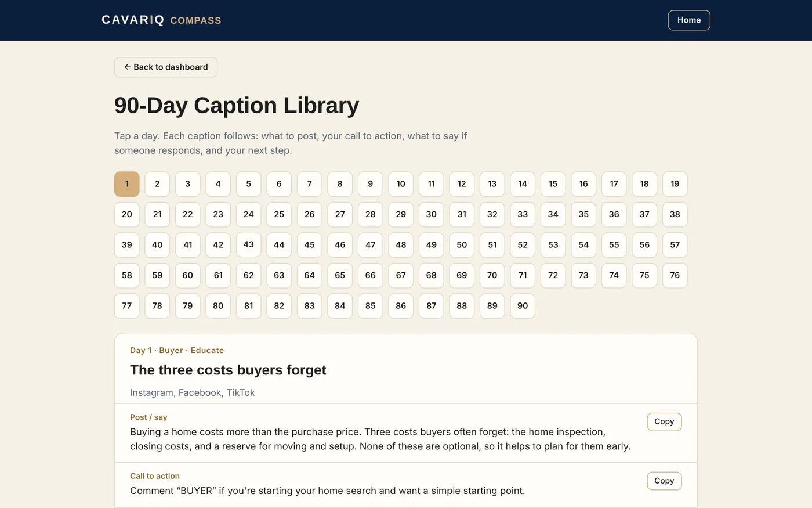812x508 pixels.
Task: Select day 87 caption
Action: pos(432,306)
